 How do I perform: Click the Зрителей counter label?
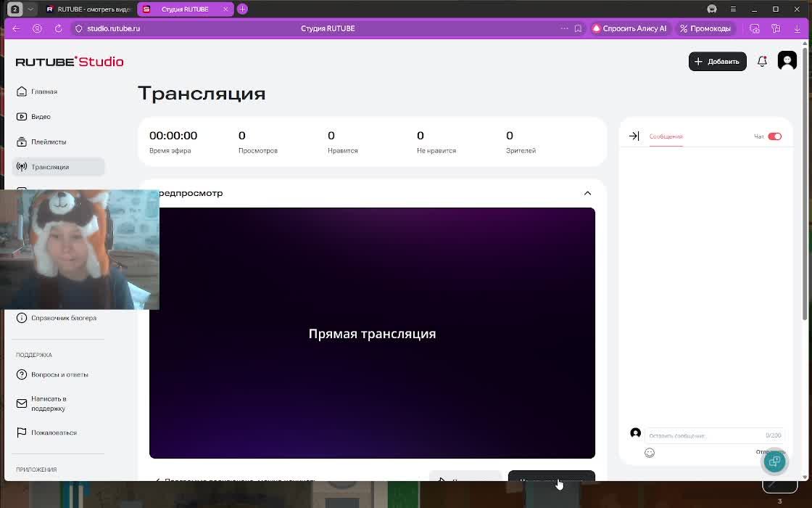pos(521,151)
